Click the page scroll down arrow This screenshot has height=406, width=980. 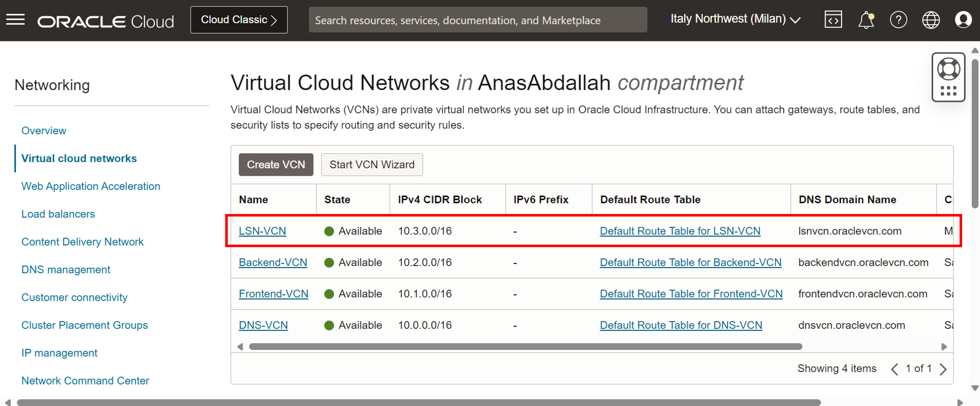pyautogui.click(x=975, y=388)
